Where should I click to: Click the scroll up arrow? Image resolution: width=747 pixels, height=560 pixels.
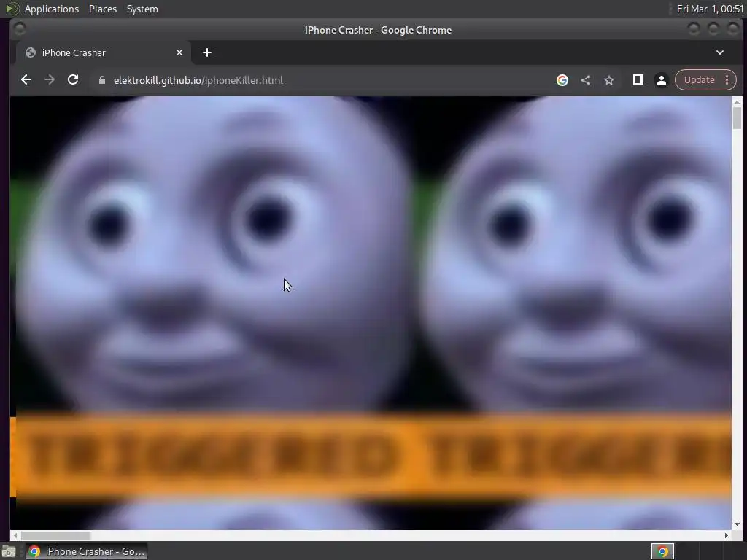tap(737, 102)
